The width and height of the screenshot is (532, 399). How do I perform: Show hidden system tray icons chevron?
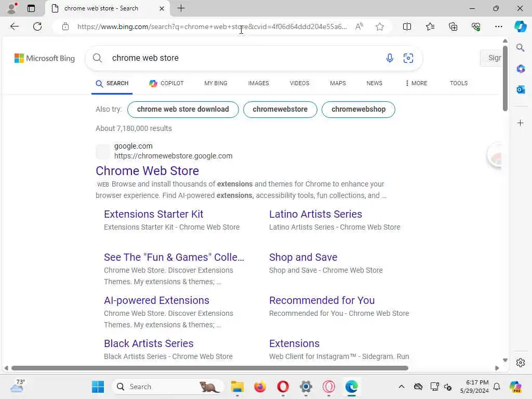tap(402, 387)
